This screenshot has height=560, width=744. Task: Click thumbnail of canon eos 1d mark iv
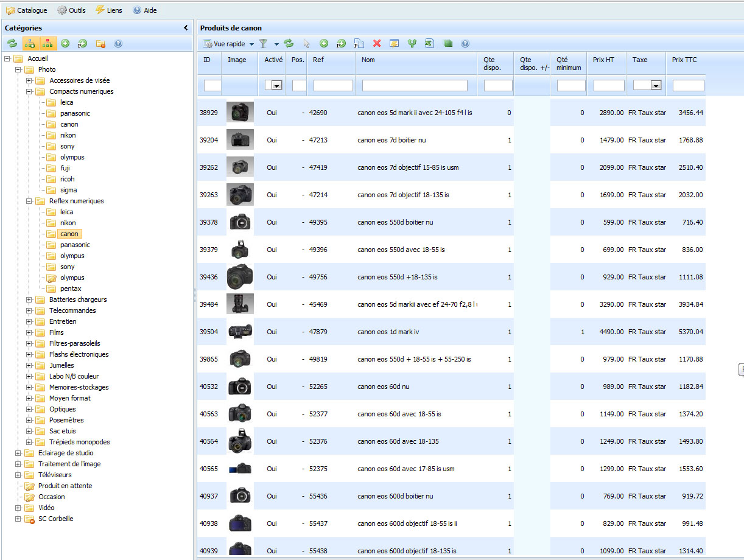(240, 332)
